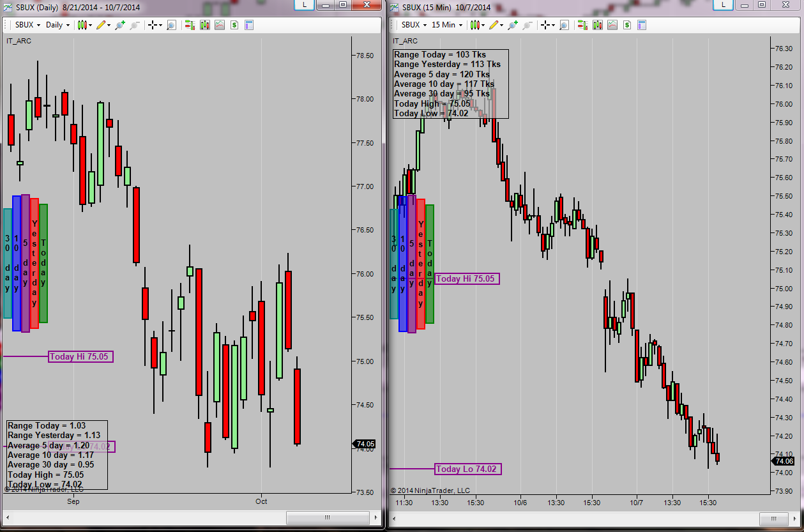Click 'Average 30 day = 0.95' in Daily chart
804x532 pixels.
coord(50,465)
